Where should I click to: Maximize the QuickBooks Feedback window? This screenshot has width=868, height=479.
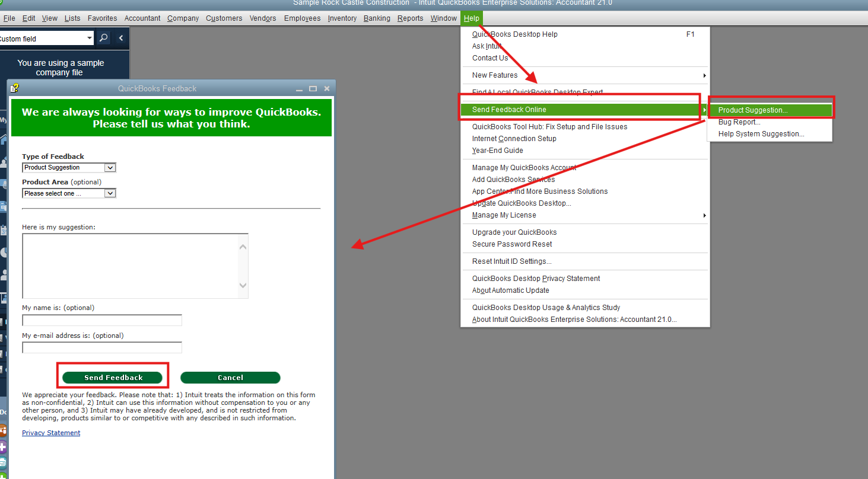click(313, 88)
